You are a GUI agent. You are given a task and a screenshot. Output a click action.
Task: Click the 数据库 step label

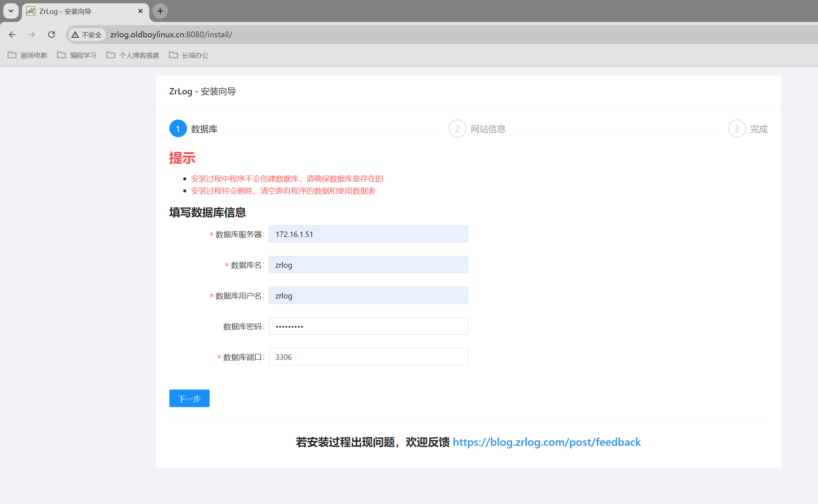coord(204,129)
